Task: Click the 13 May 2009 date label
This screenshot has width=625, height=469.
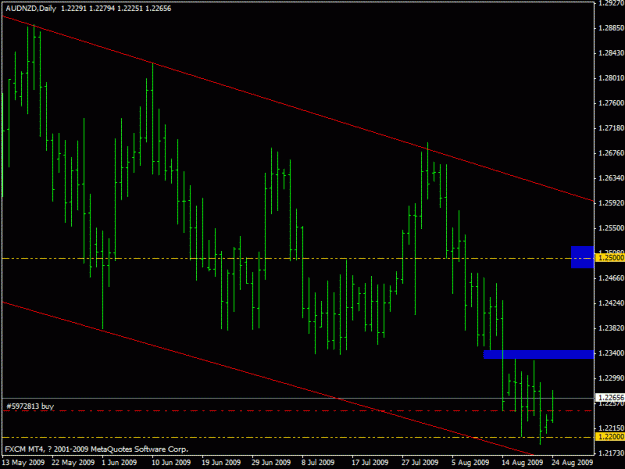Action: click(x=23, y=463)
